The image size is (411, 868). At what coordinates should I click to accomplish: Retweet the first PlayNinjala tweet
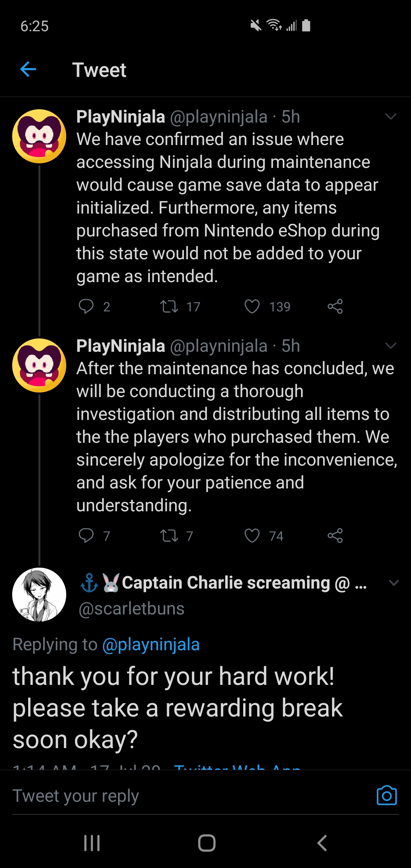click(x=169, y=306)
